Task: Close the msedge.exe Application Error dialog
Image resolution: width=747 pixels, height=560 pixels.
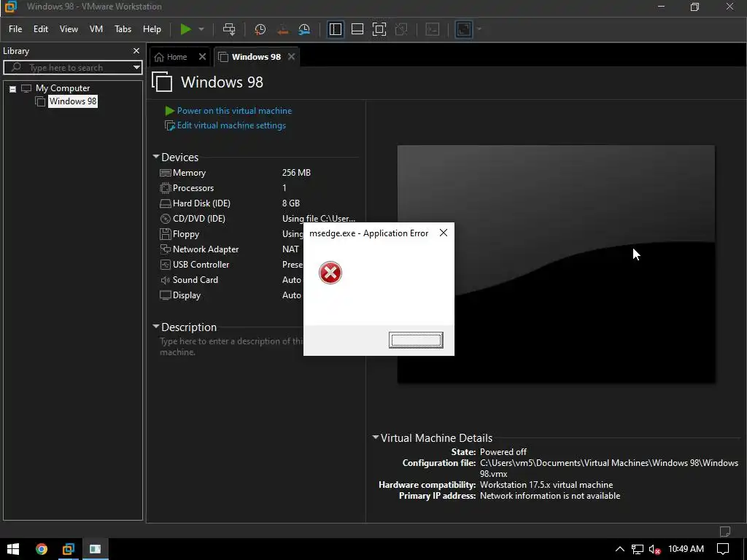Action: (x=444, y=233)
